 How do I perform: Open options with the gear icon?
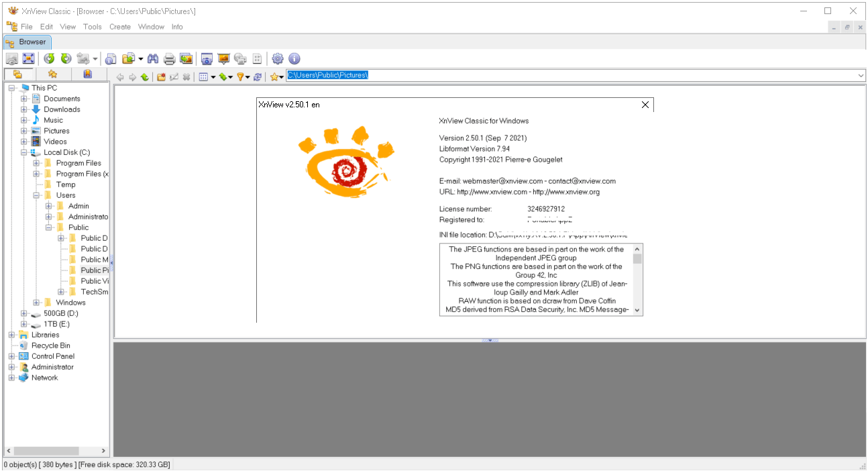tap(278, 59)
